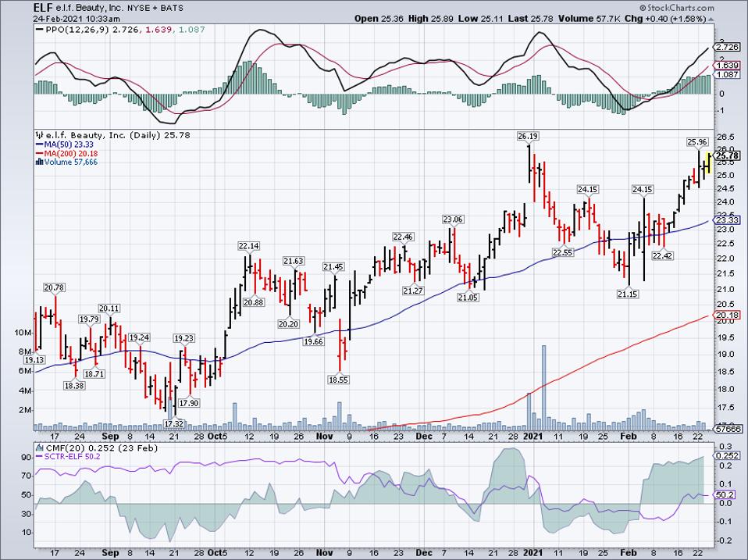Click the 21.63 price label
Image resolution: width=748 pixels, height=560 pixels.
click(x=294, y=261)
